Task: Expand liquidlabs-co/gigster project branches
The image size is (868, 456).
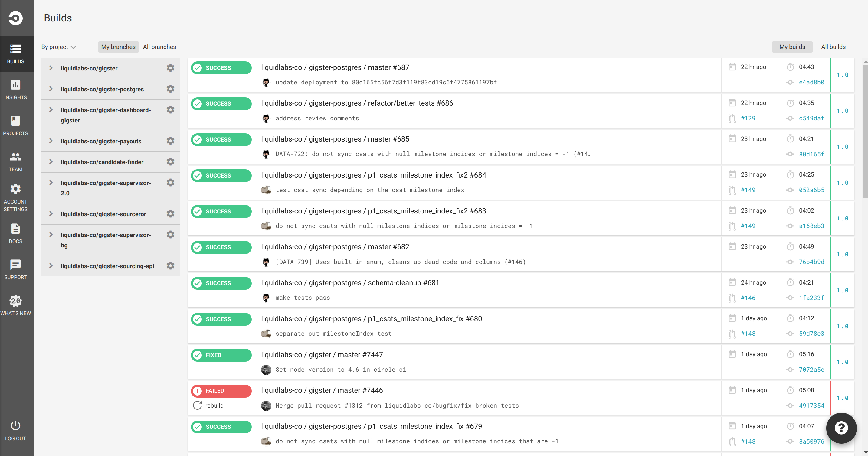Action: tap(51, 68)
